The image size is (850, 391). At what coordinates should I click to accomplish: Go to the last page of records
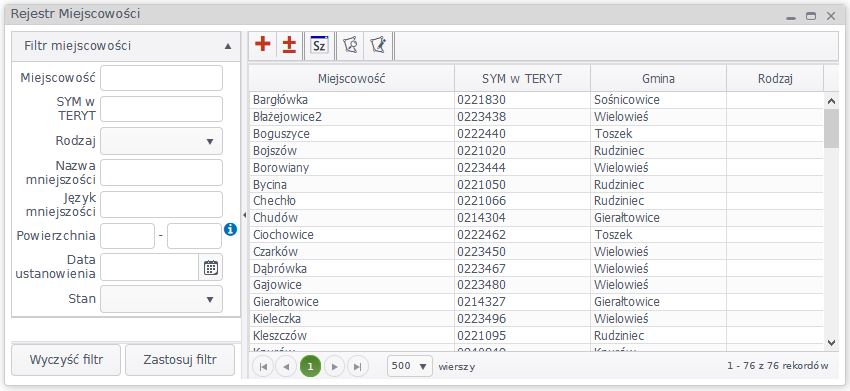pyautogui.click(x=358, y=367)
